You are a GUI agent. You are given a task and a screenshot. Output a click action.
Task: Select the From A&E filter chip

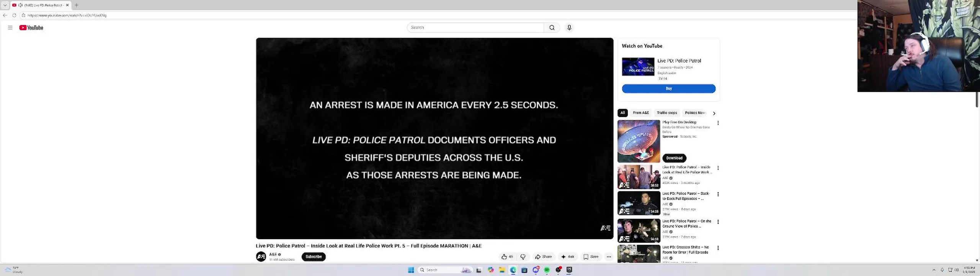[x=641, y=113]
